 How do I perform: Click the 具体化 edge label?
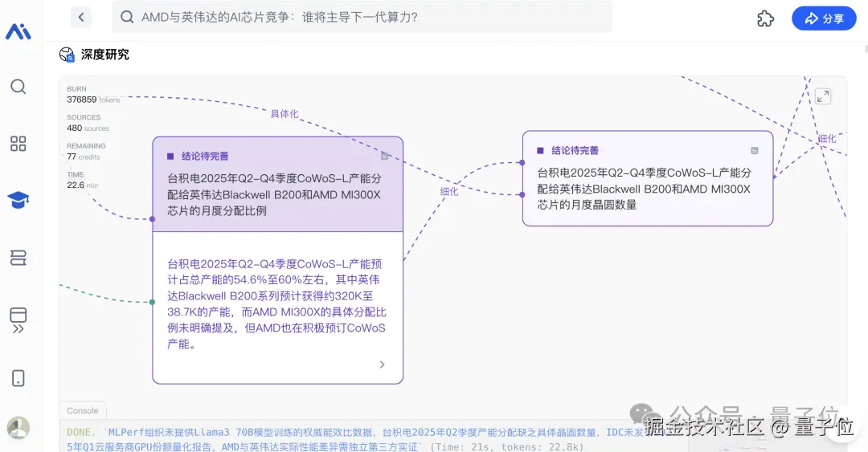284,114
